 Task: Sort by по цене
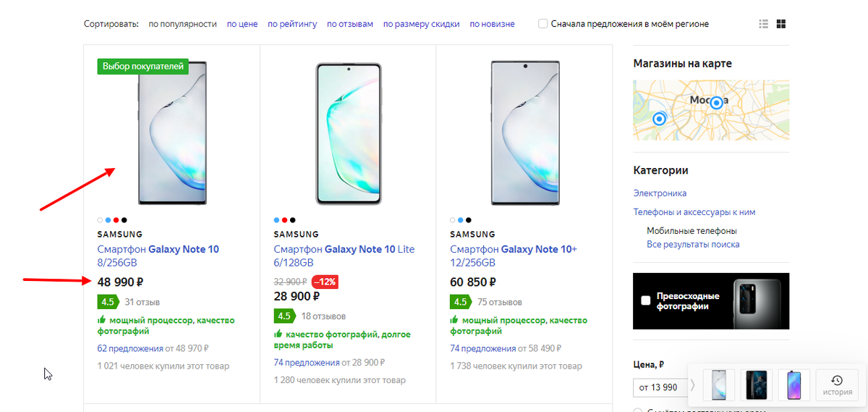(242, 24)
